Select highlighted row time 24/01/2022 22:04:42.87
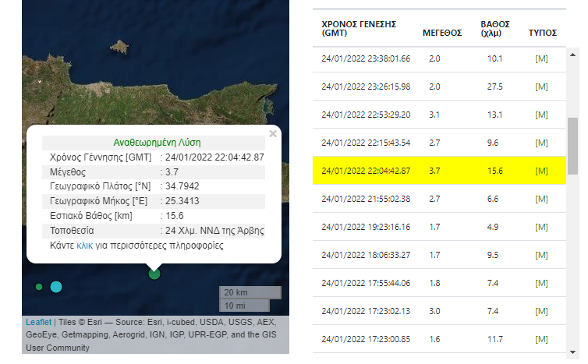Image resolution: width=588 pixels, height=364 pixels. point(366,171)
